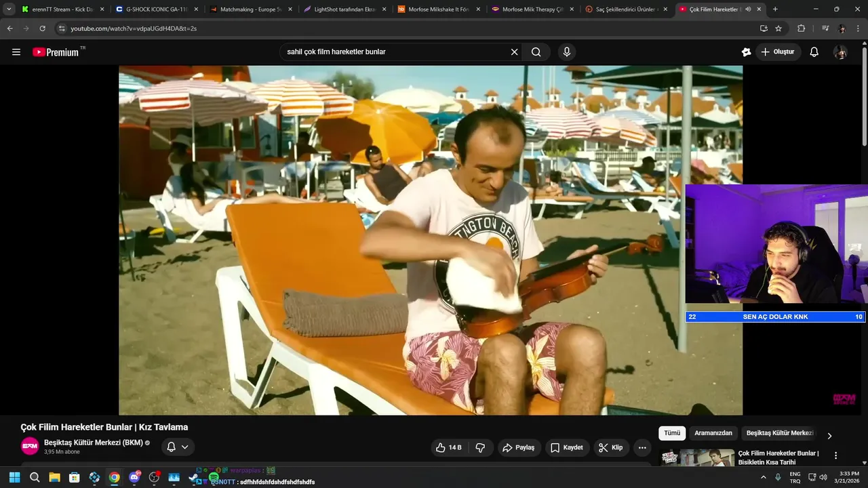Open Windows taskbar search
868x488 pixels.
click(x=35, y=477)
